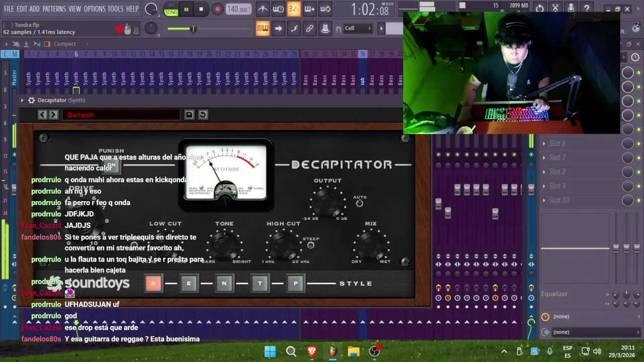The width and height of the screenshot is (644, 362).
Task: Click the right-arrow toolbar icon
Action: pos(278,29)
